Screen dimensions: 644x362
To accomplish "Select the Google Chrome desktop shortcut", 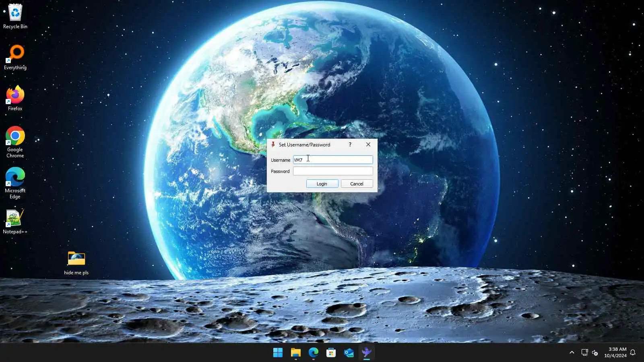I will (15, 142).
